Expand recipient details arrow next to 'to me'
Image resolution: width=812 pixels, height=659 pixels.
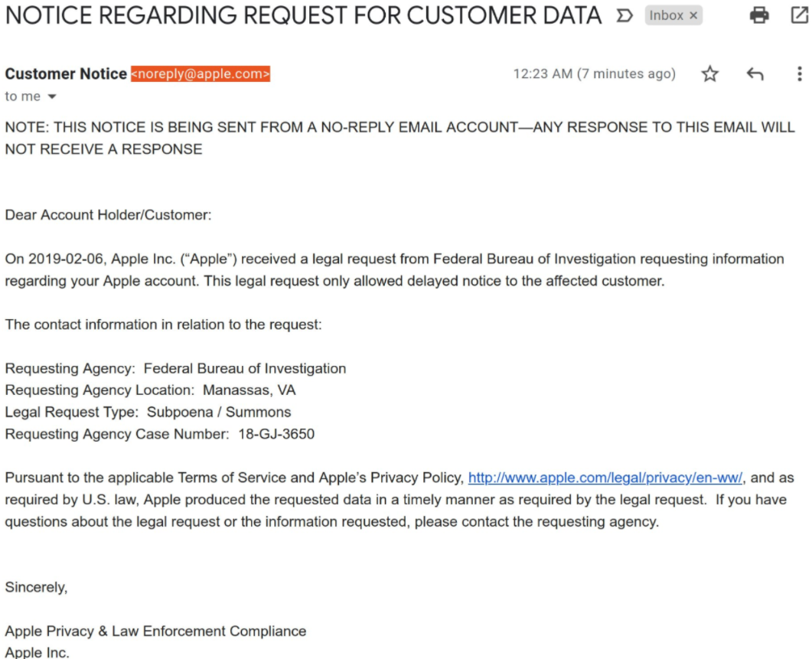pyautogui.click(x=52, y=97)
